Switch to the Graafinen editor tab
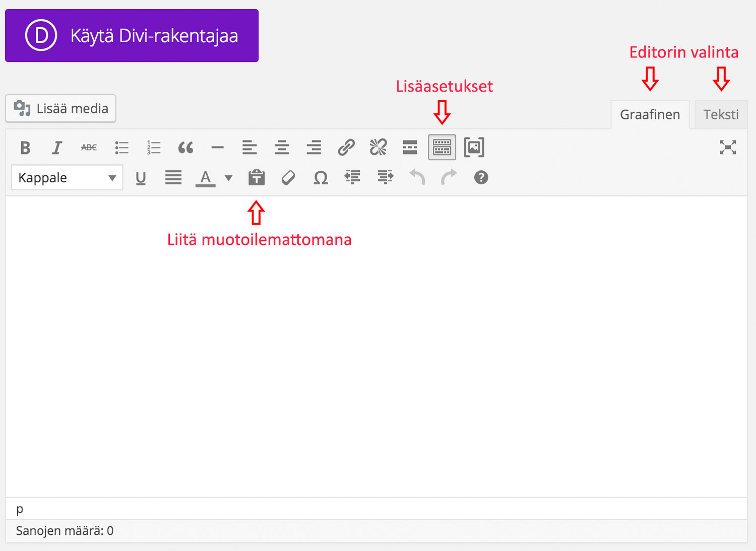756x551 pixels. (x=650, y=115)
